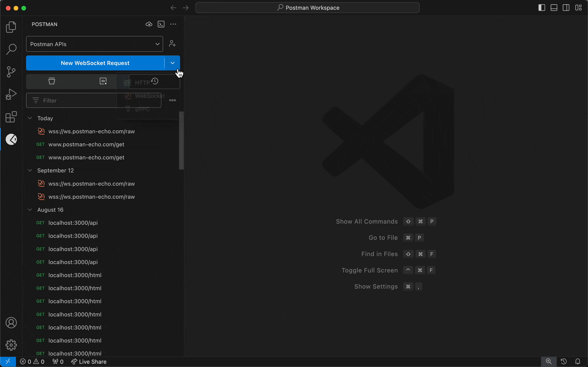This screenshot has width=588, height=367.
Task: Select the Postman icon in activity bar
Action: pos(11,139)
